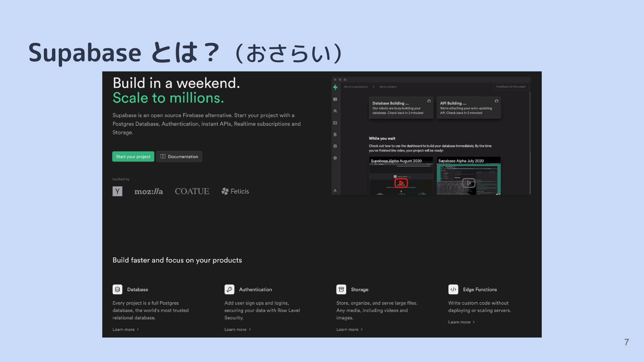Open the document page sidebar icon
644x362 pixels.
point(335,134)
